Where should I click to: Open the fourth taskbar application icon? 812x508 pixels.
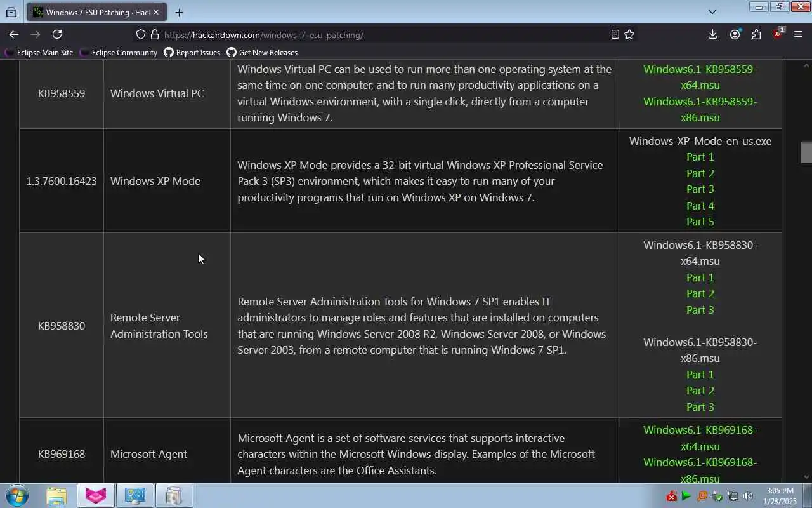click(174, 495)
